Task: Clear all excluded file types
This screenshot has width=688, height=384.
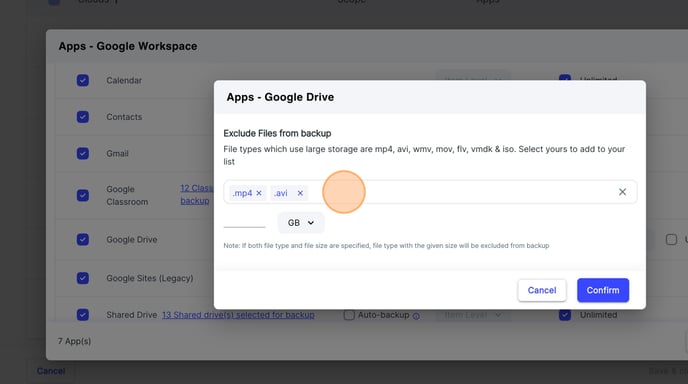Action: coord(622,192)
